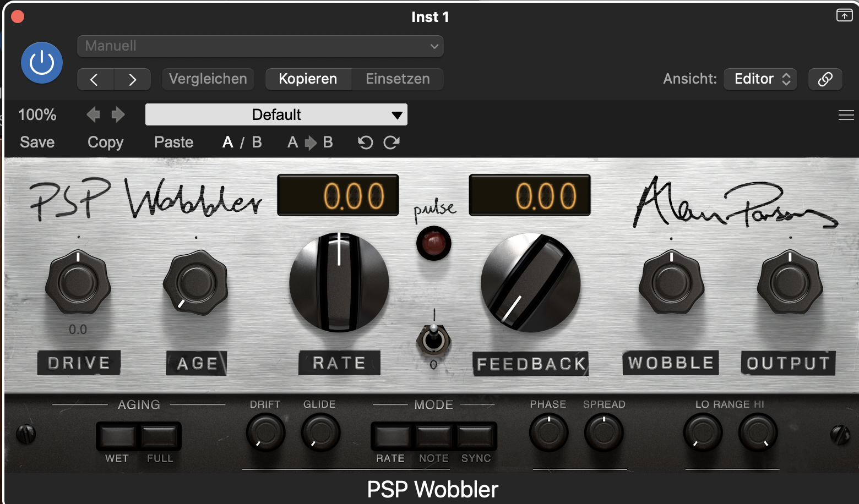Select RATE mode button
This screenshot has height=504, width=859.
[x=392, y=437]
